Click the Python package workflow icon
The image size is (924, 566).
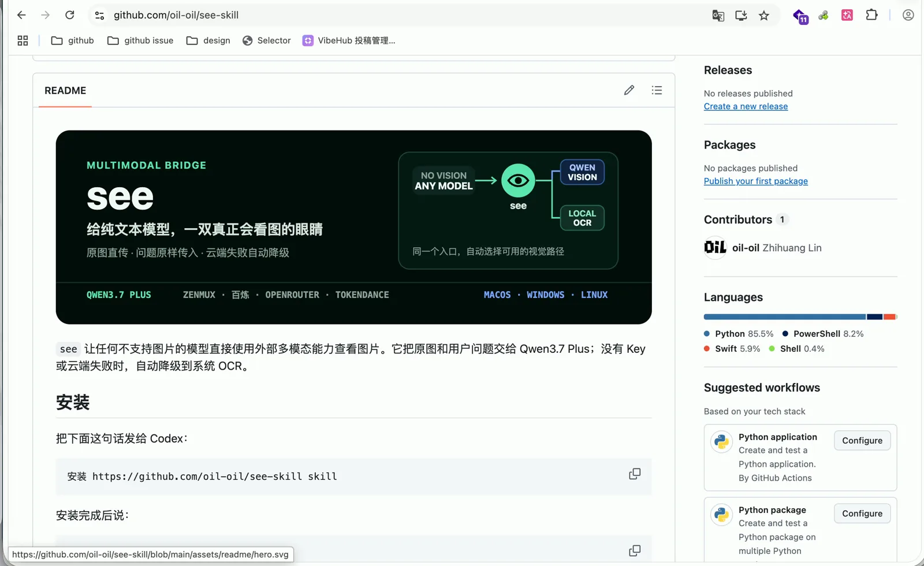[x=721, y=515]
